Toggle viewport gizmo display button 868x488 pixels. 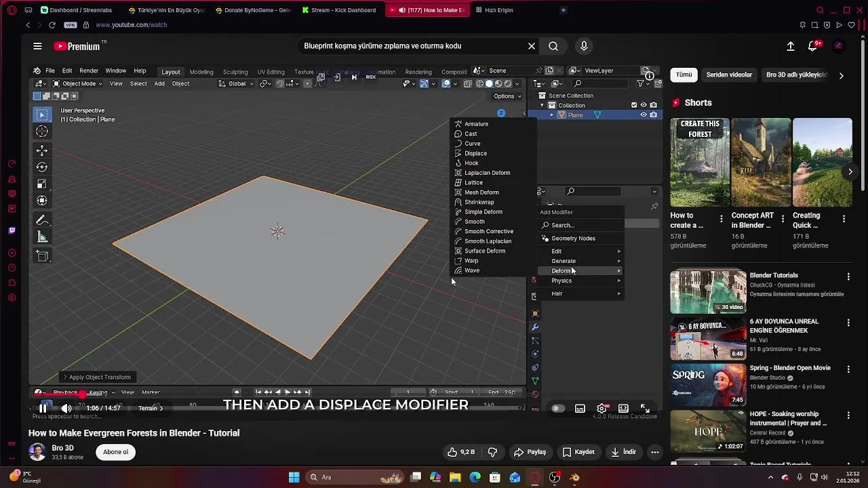[x=424, y=83]
